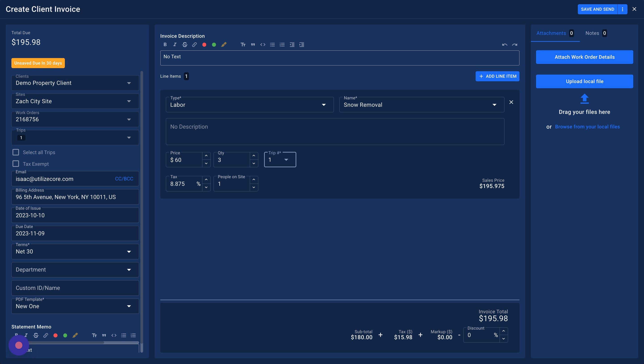Insert numbered list in Invoice Description

[x=282, y=44]
